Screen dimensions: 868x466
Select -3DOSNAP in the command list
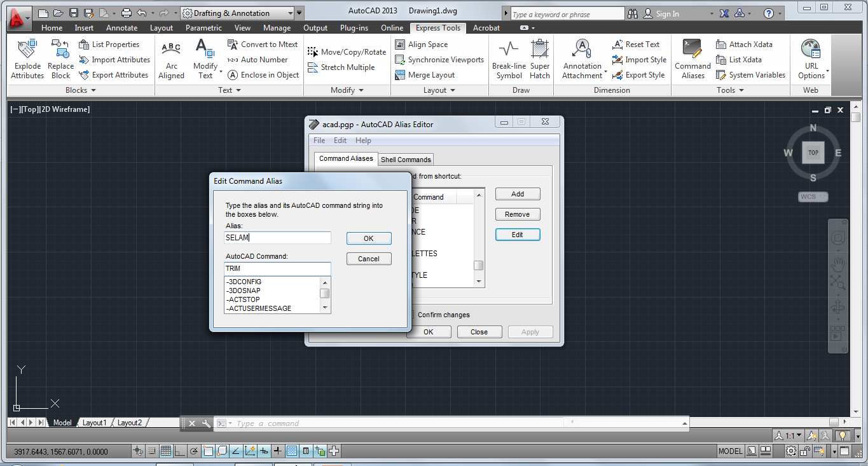pos(272,291)
